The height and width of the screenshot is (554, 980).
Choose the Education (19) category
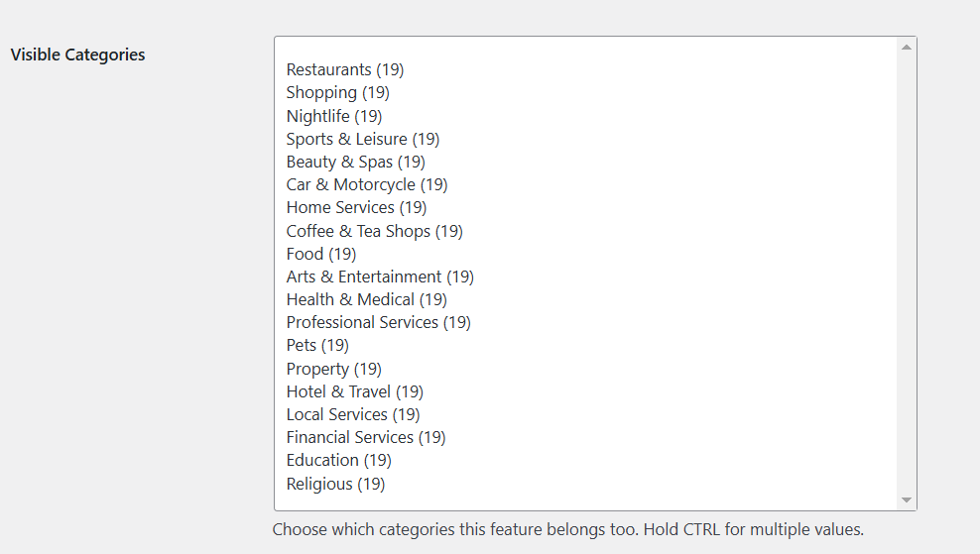(x=338, y=460)
